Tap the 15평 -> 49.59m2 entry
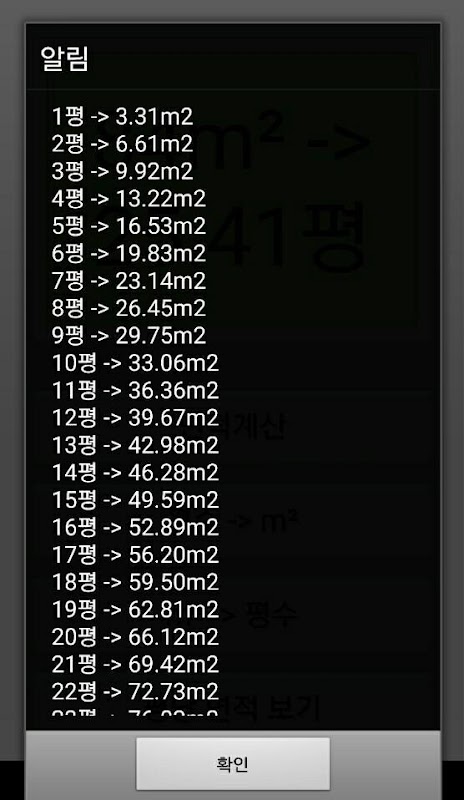This screenshot has height=800, width=464. [135, 500]
